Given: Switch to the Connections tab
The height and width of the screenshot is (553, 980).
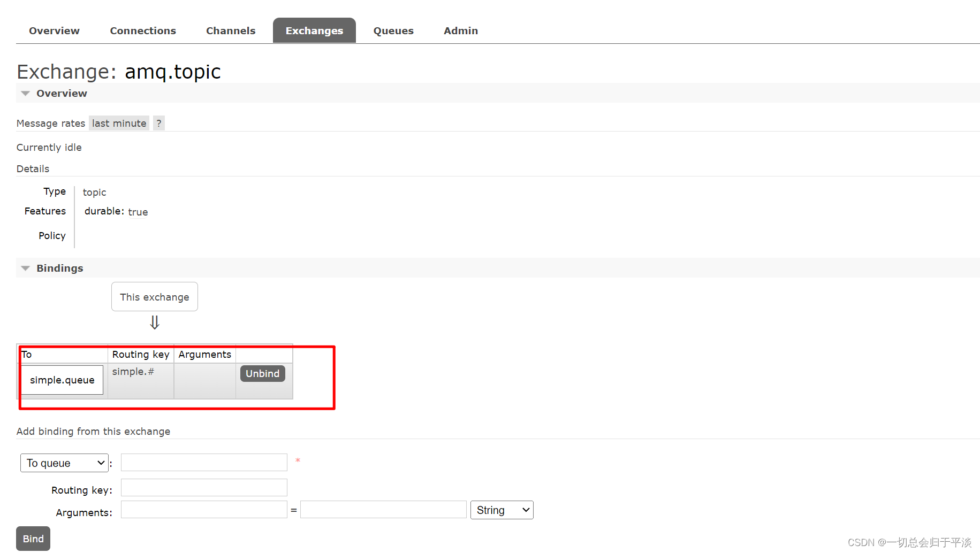Looking at the screenshot, I should [x=143, y=30].
